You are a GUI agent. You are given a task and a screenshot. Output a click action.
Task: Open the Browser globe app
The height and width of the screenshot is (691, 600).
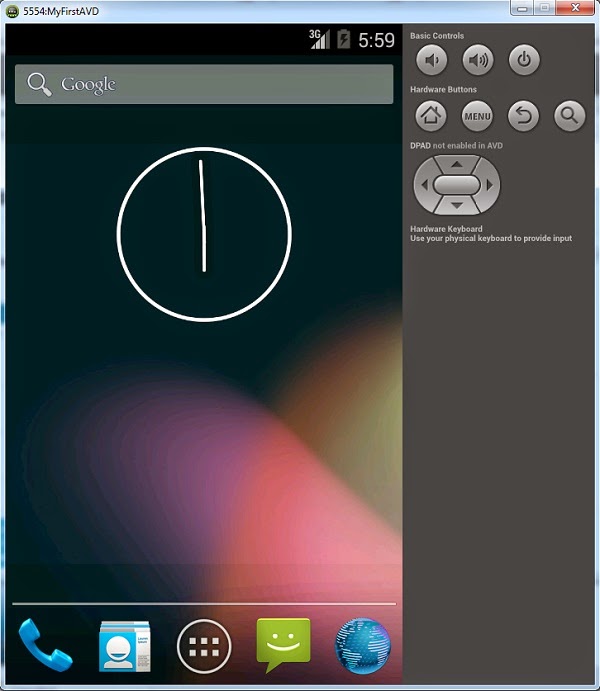click(363, 646)
